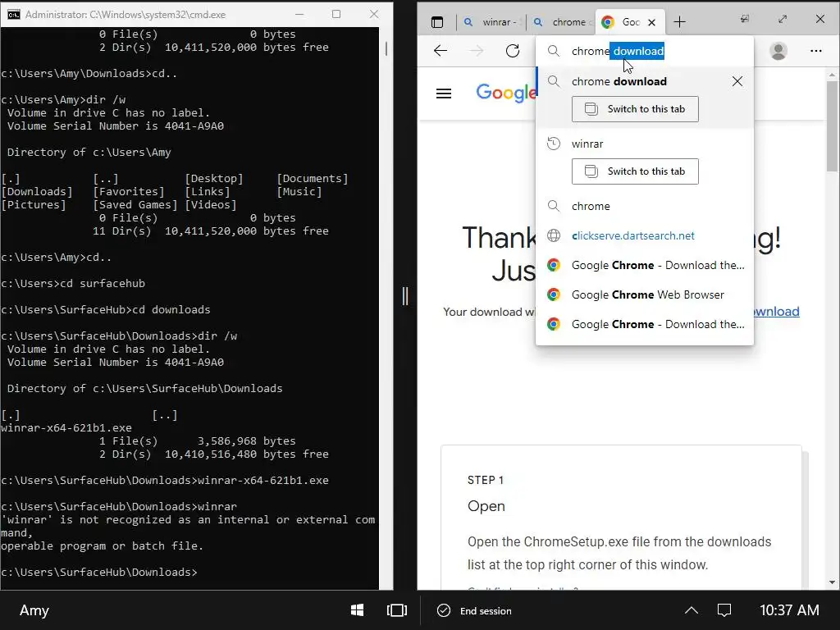Select the 'chrome' search suggestion

pyautogui.click(x=645, y=206)
